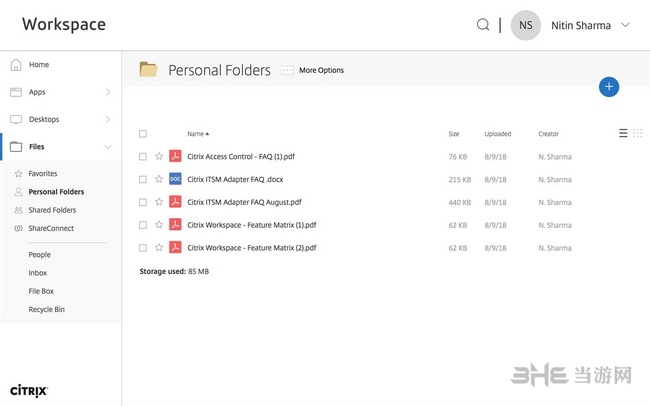Screen dimensions: 650x406
Task: Click the Workspace title
Action: [64, 24]
